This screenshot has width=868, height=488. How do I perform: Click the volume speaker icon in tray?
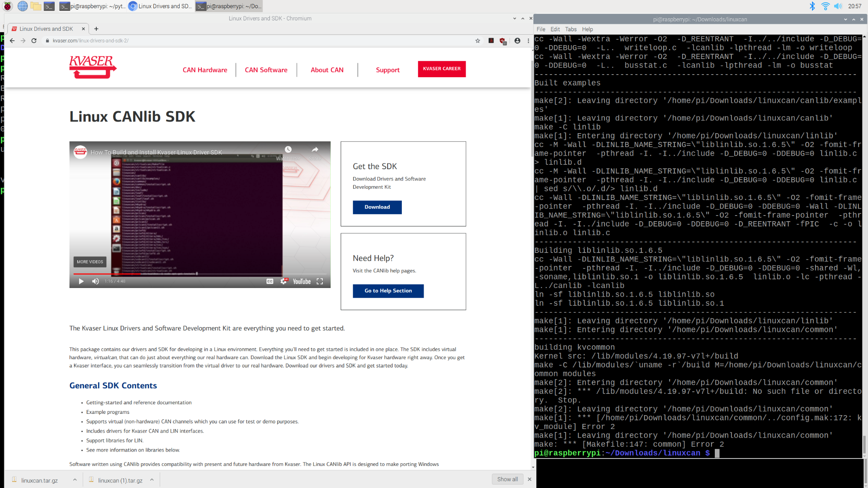click(838, 6)
